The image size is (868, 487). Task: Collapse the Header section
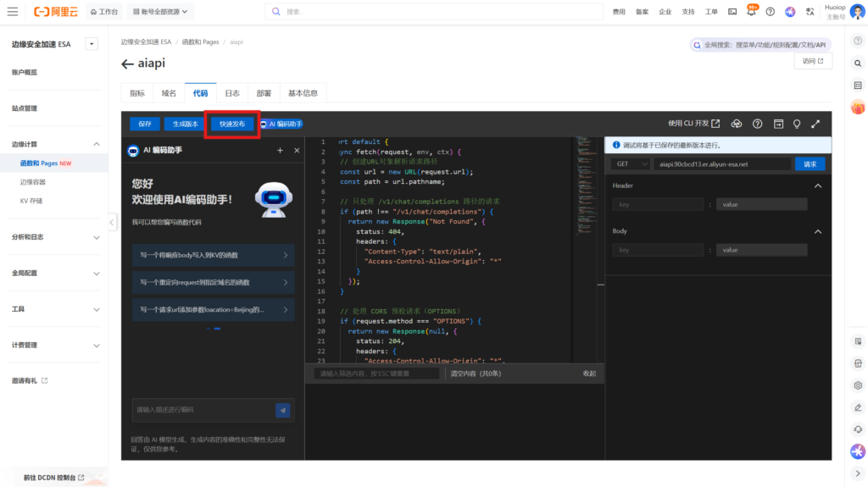click(818, 185)
